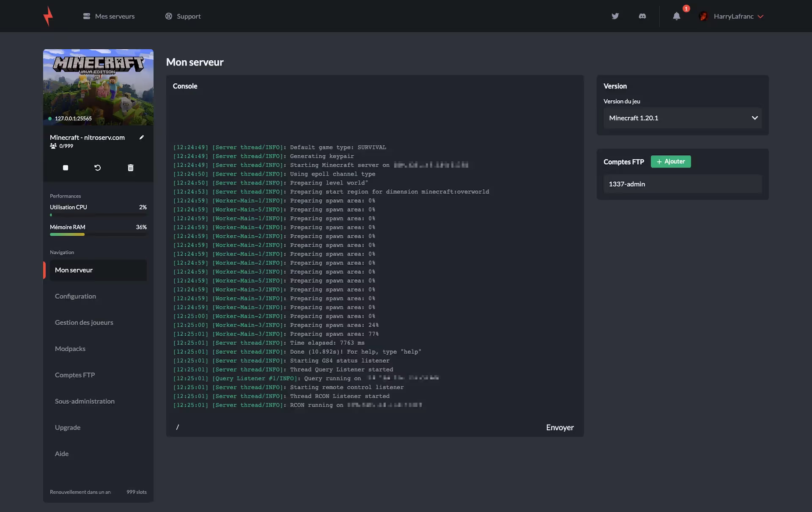Screen dimensions: 812x512
Task: Click the Console panel heading
Action: [x=185, y=86]
